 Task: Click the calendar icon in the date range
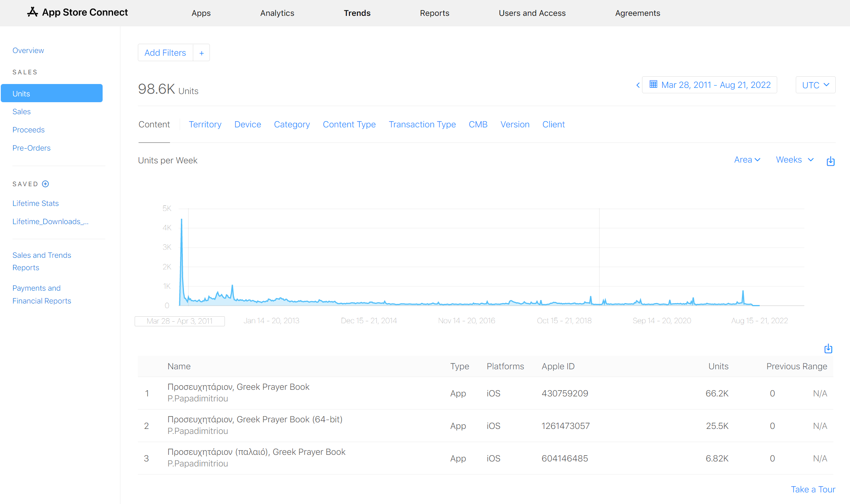tap(653, 84)
